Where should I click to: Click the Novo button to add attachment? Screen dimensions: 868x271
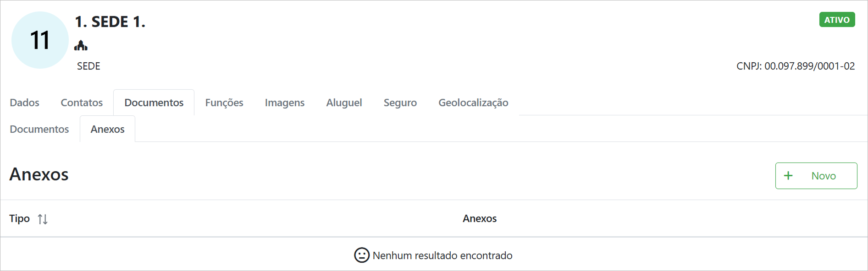pyautogui.click(x=816, y=176)
